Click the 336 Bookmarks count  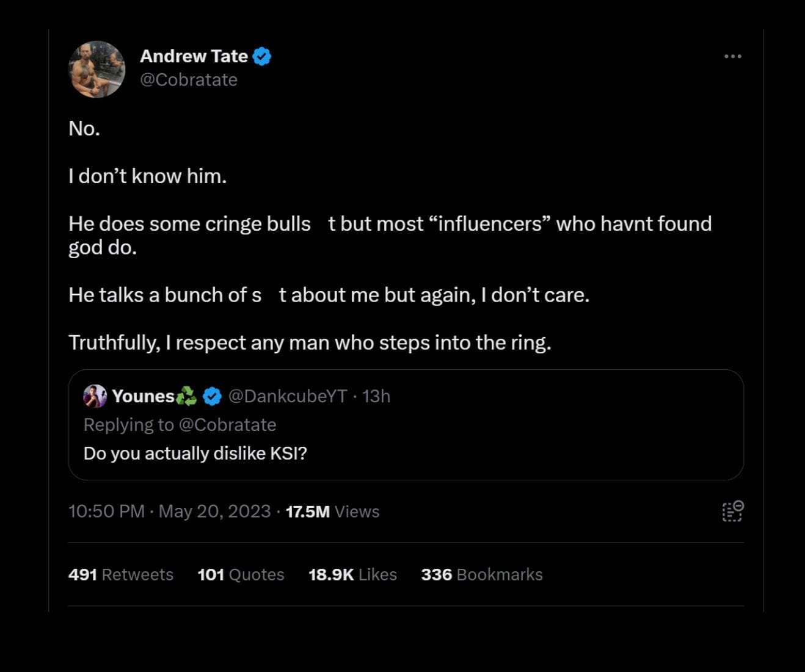pos(482,574)
